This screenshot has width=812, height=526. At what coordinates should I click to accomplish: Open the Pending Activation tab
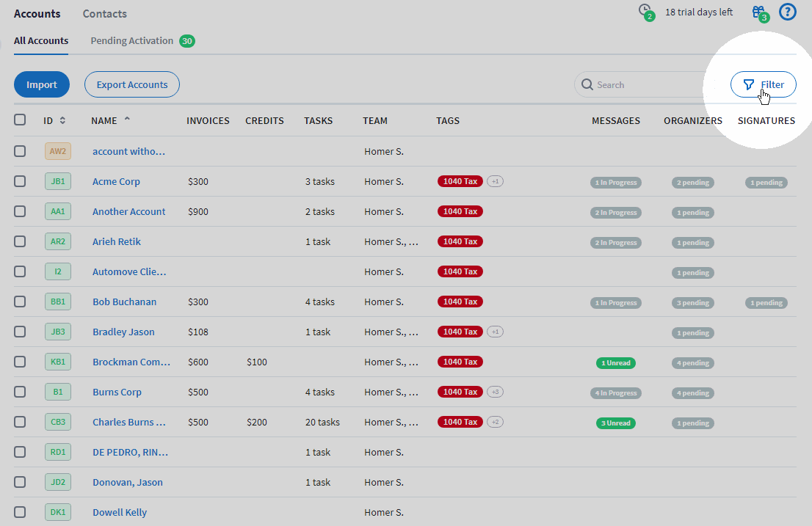(x=132, y=41)
